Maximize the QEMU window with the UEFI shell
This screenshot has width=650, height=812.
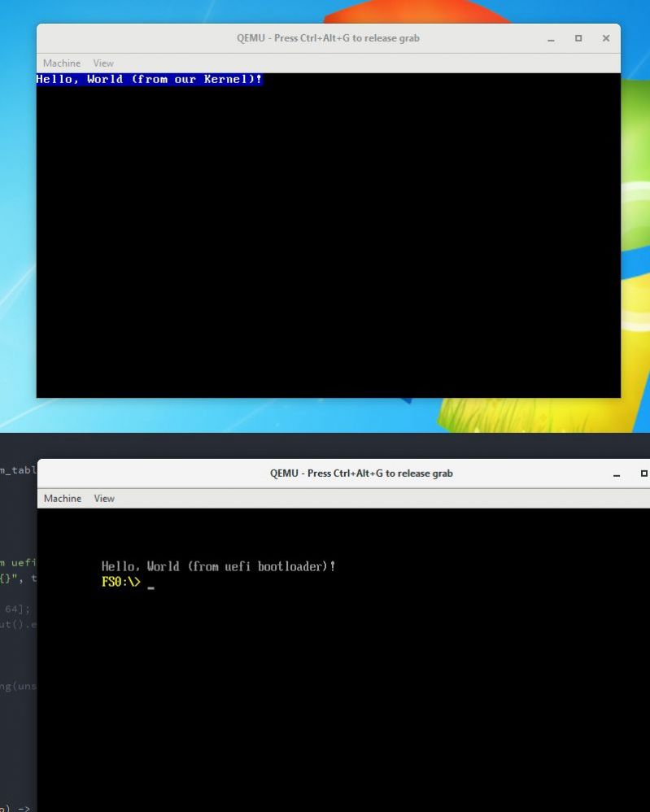643,474
